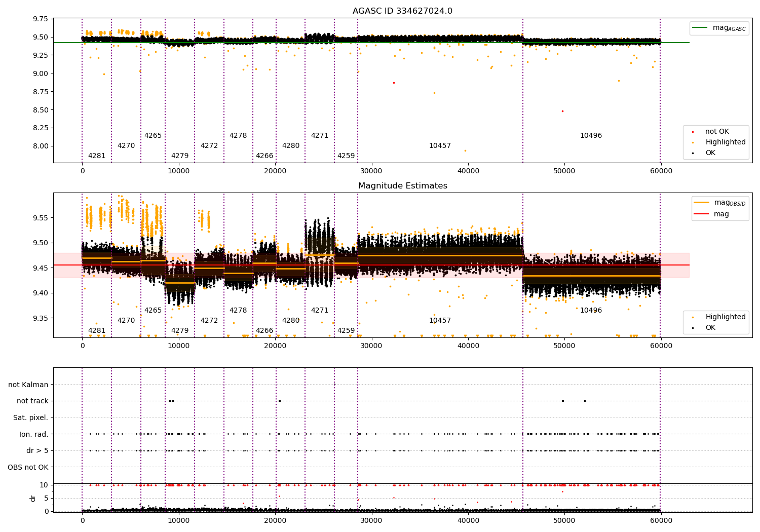Click OBSID label 4270 in AGASC ID plot
This screenshot has height=532, width=760.
coord(126,146)
